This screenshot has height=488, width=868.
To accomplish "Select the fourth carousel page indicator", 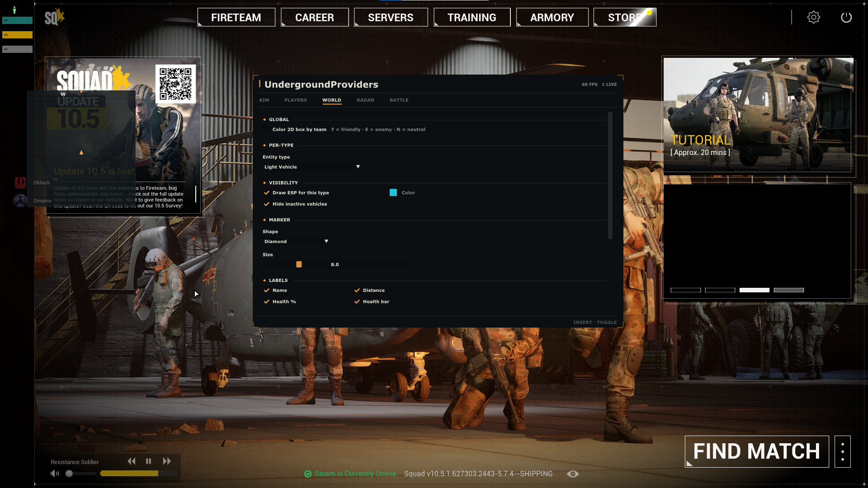I will pyautogui.click(x=789, y=290).
